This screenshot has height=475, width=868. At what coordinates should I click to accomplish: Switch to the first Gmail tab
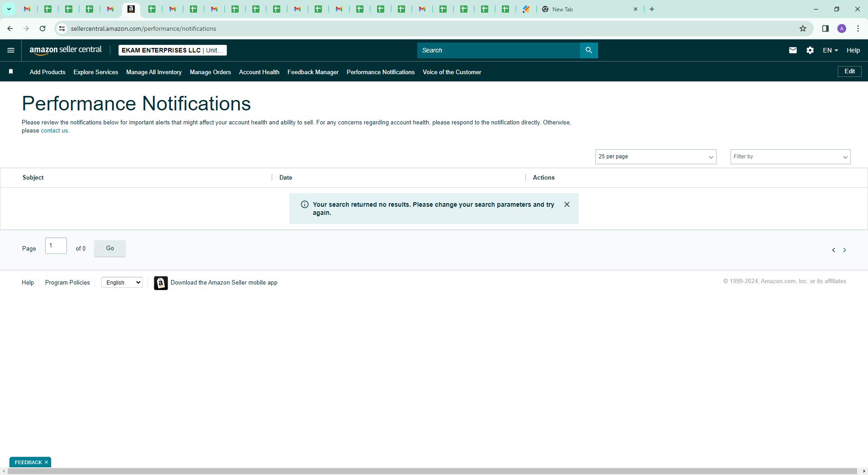pos(27,9)
